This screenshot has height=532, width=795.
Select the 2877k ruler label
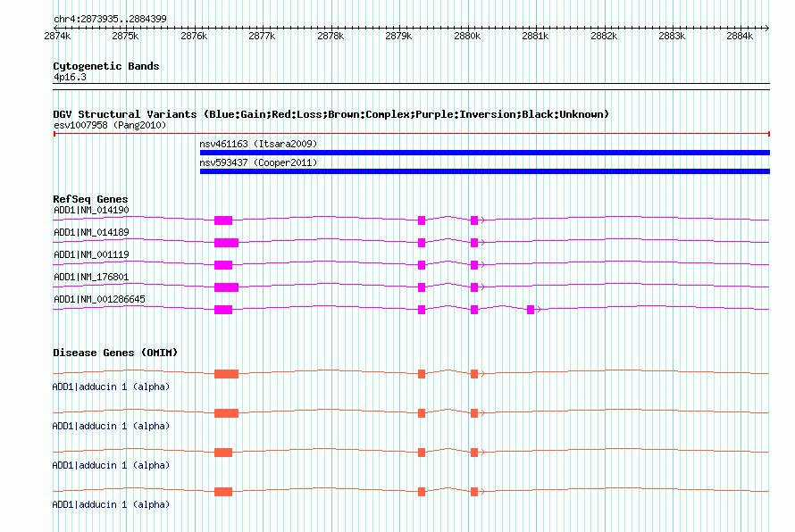(x=262, y=36)
